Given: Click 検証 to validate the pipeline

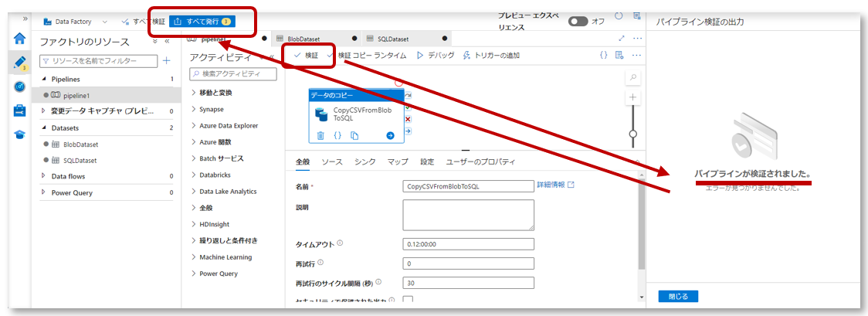Looking at the screenshot, I should coord(306,56).
